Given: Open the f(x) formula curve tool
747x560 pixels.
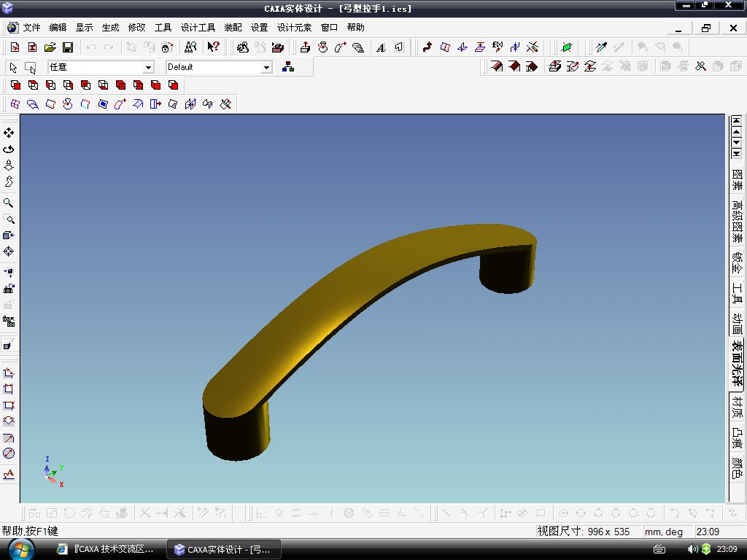Looking at the screenshot, I should point(498,47).
